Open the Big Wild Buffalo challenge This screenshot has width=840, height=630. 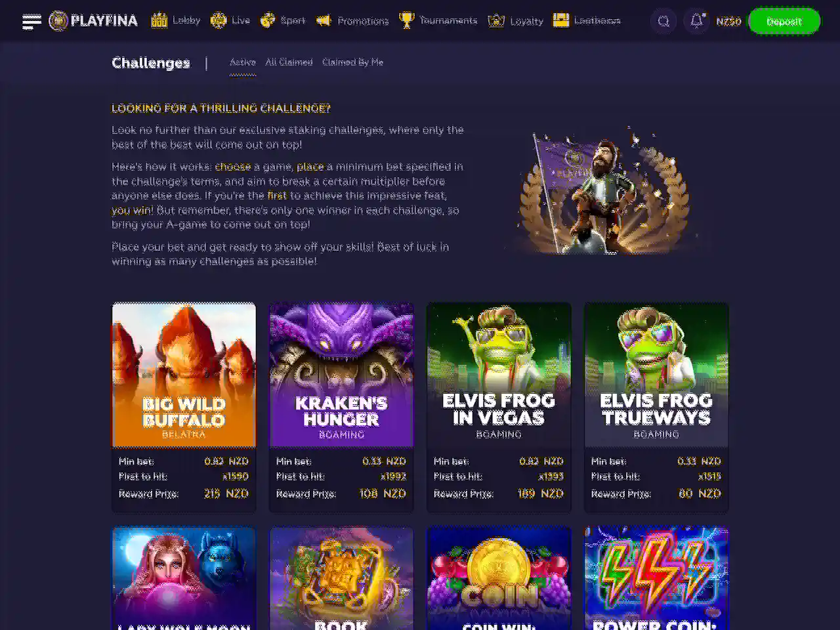coord(184,408)
